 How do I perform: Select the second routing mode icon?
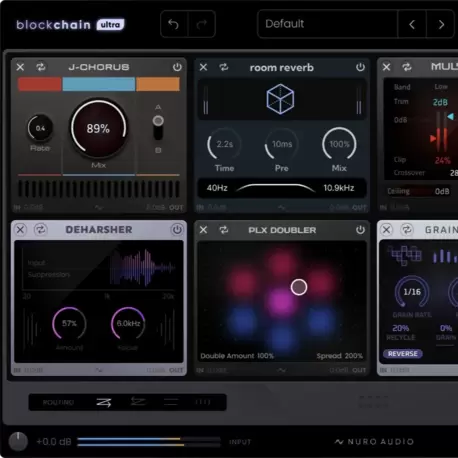[x=138, y=402]
